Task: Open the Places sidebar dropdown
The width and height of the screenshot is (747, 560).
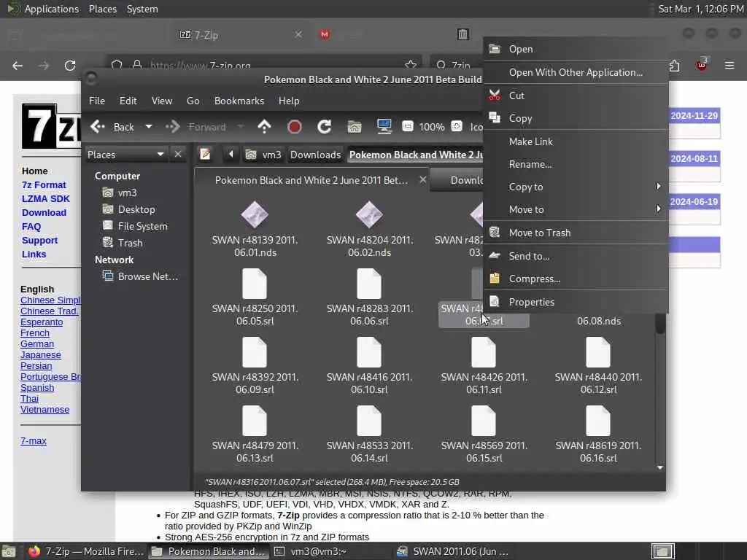Action: point(125,155)
